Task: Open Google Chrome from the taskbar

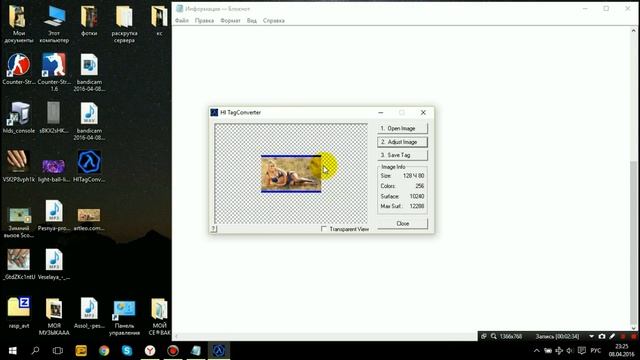Action: pos(104,351)
